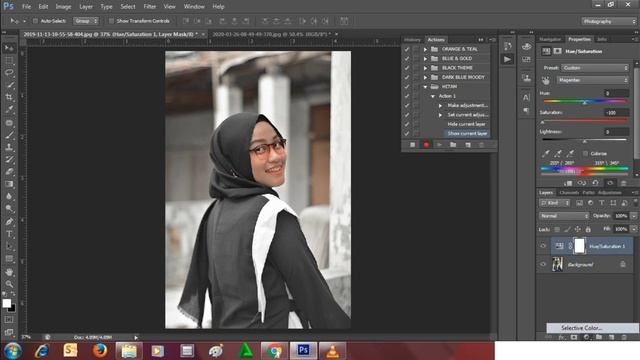Toggle checkmark for BLACK THEME action set

tap(407, 68)
